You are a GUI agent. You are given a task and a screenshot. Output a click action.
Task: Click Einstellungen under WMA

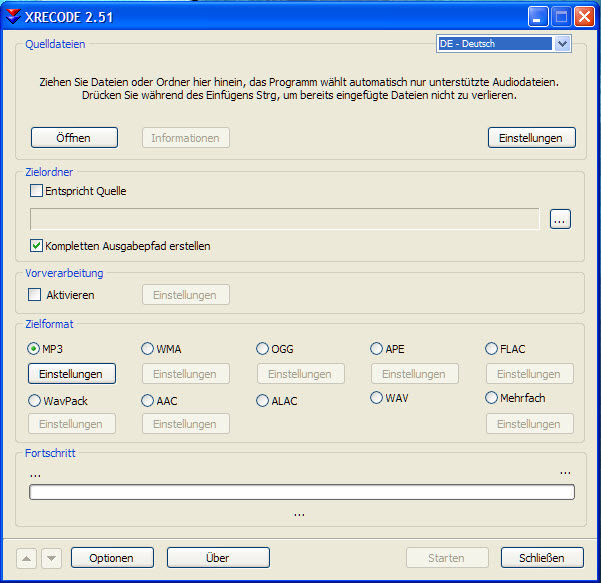coord(186,374)
